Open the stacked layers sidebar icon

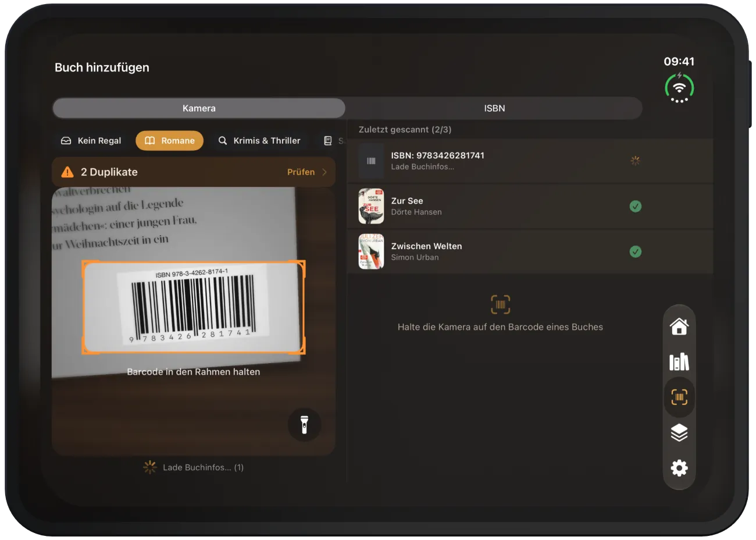click(x=679, y=433)
